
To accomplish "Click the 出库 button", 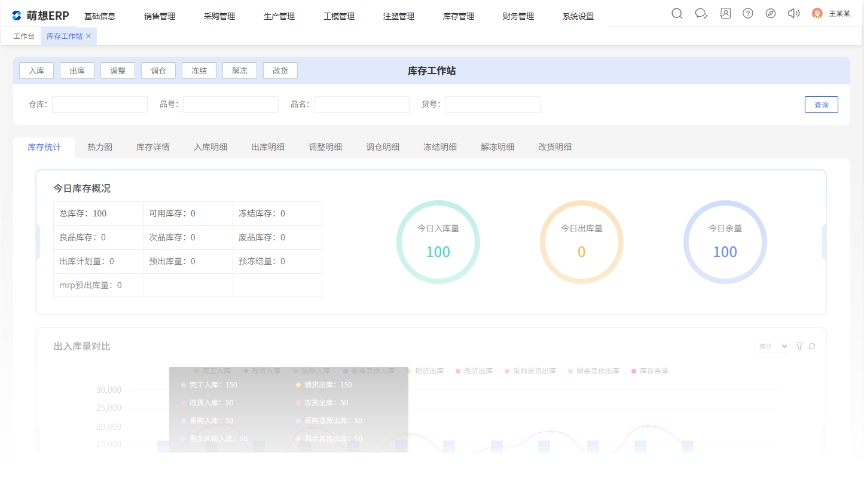I will point(77,71).
